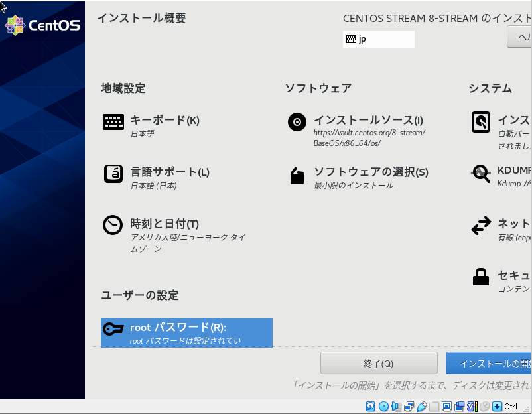Click root password not set status text
This screenshot has height=414, width=532.
[185, 341]
